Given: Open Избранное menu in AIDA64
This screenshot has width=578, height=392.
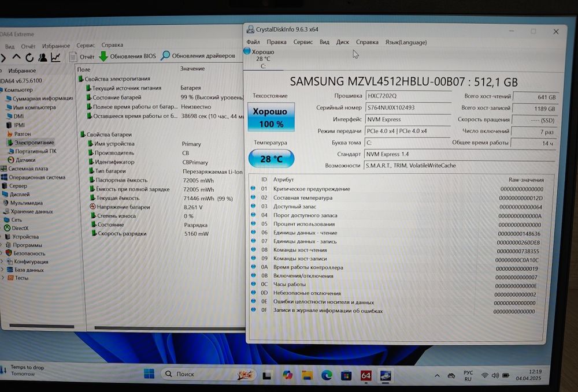Looking at the screenshot, I should click(55, 46).
